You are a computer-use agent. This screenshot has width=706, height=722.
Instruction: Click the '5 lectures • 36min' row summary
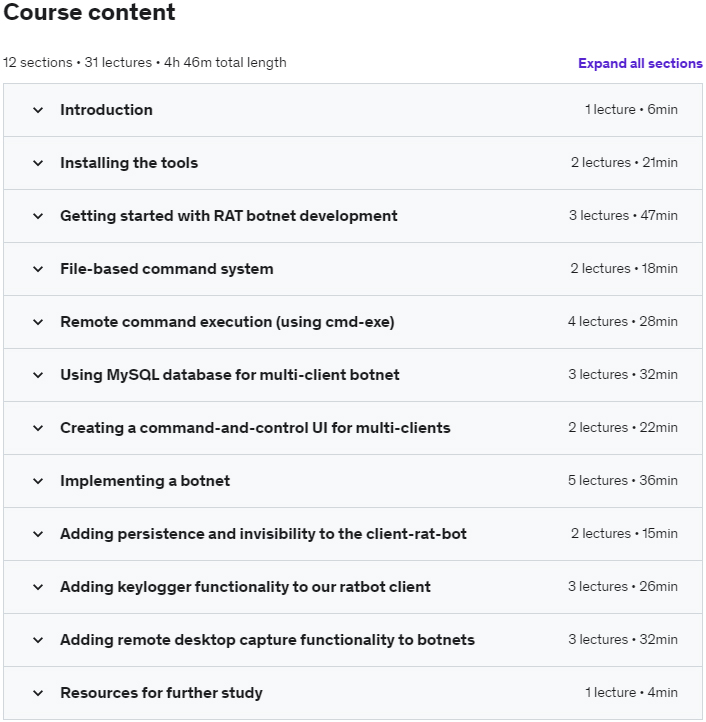(x=622, y=481)
